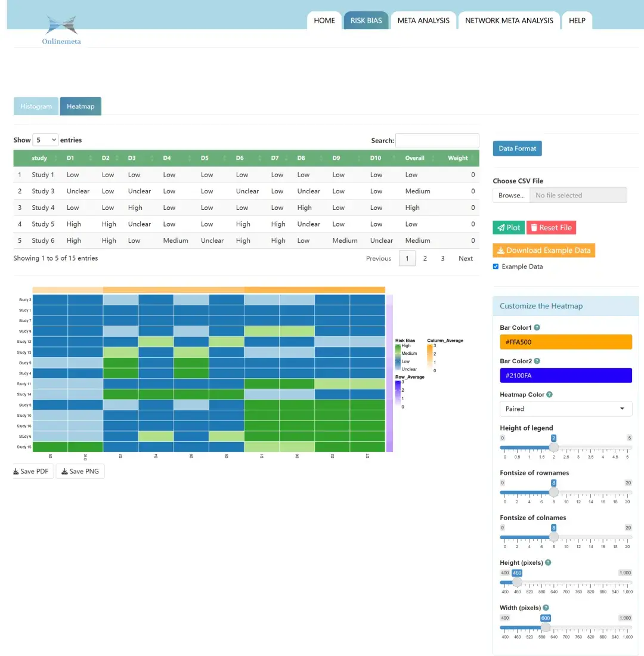
Task: Uncheck the Example Data checkbox
Action: tap(496, 267)
